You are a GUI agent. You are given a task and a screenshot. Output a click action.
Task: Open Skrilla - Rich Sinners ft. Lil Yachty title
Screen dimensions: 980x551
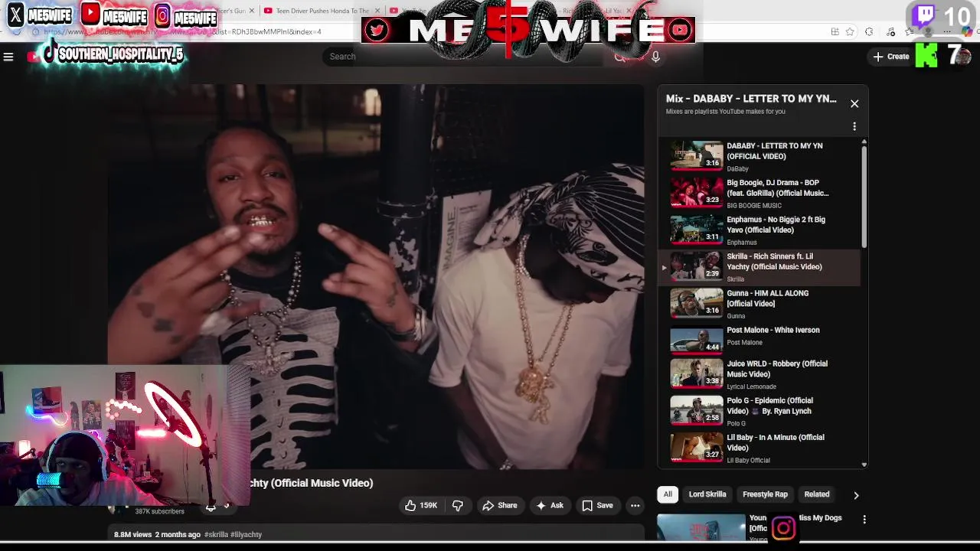click(x=774, y=262)
